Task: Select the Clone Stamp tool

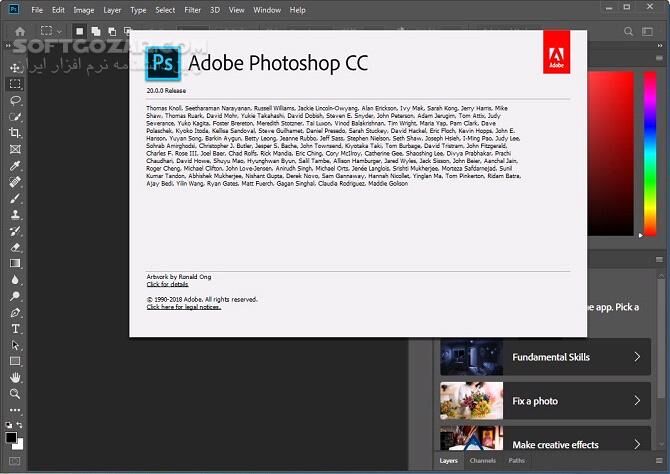Action: tap(15, 214)
